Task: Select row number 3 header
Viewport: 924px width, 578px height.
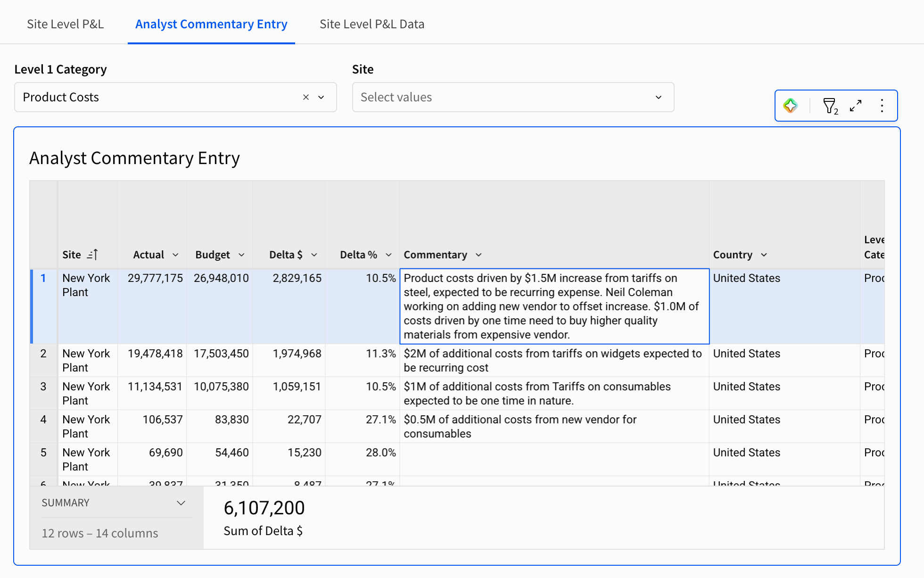Action: click(x=43, y=387)
